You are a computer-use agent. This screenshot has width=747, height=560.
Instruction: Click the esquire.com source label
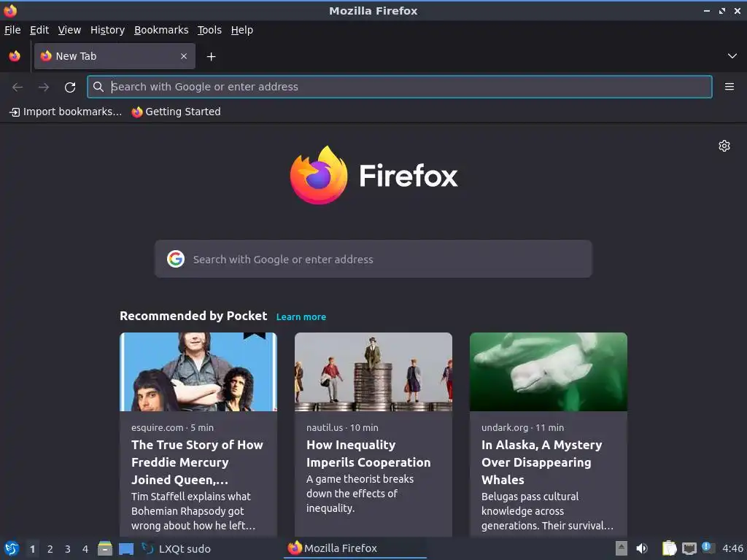click(x=158, y=427)
